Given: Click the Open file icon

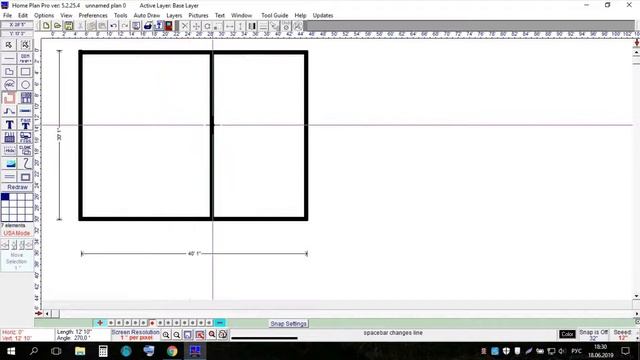Looking at the screenshot, I should coord(57,26).
